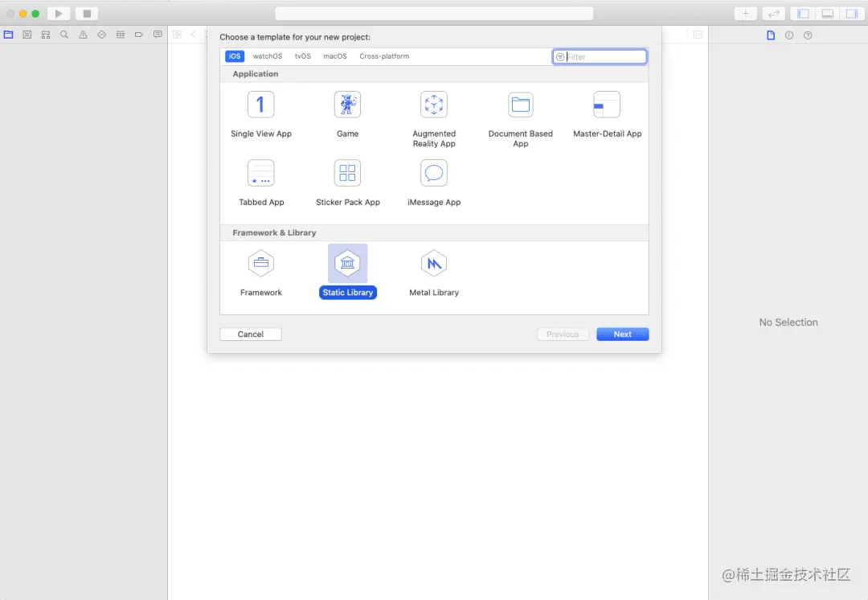868x600 pixels.
Task: Switch to the iOS platform tab
Action: pyautogui.click(x=235, y=56)
